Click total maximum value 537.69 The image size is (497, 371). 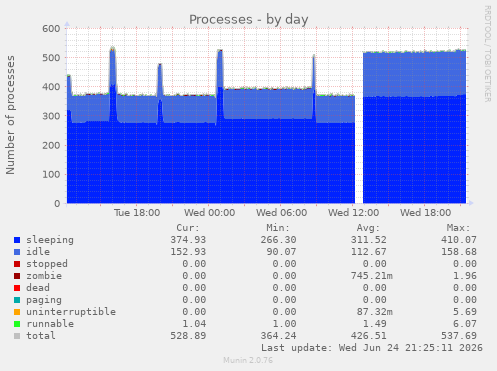point(459,336)
